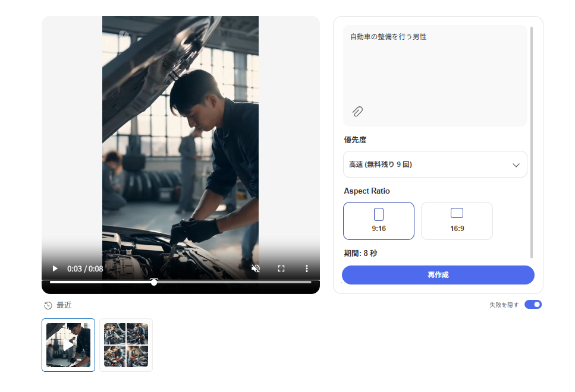Click the video seek bar handle

[154, 282]
